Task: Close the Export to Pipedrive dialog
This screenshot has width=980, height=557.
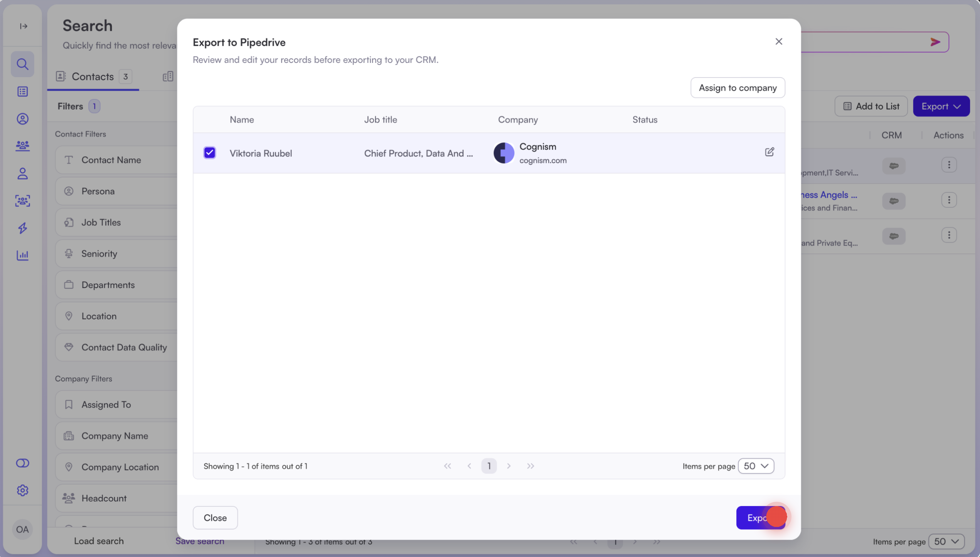Action: [x=778, y=42]
